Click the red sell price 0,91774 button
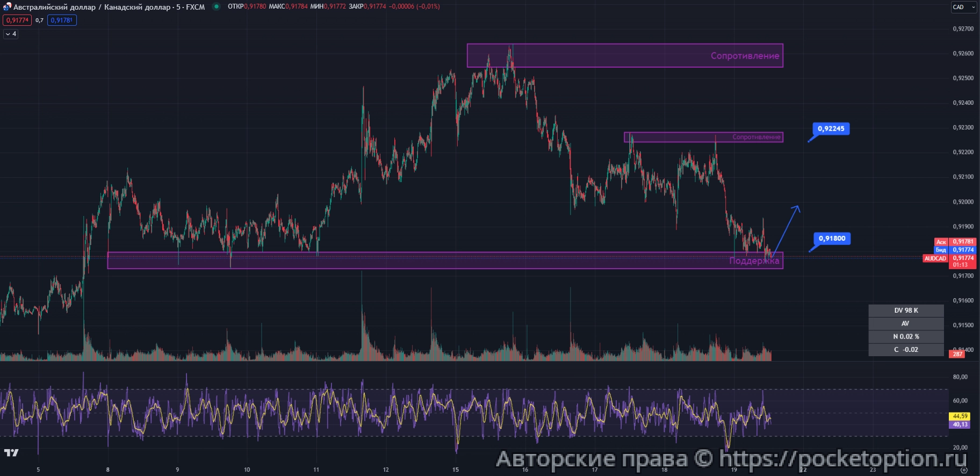 click(x=17, y=20)
